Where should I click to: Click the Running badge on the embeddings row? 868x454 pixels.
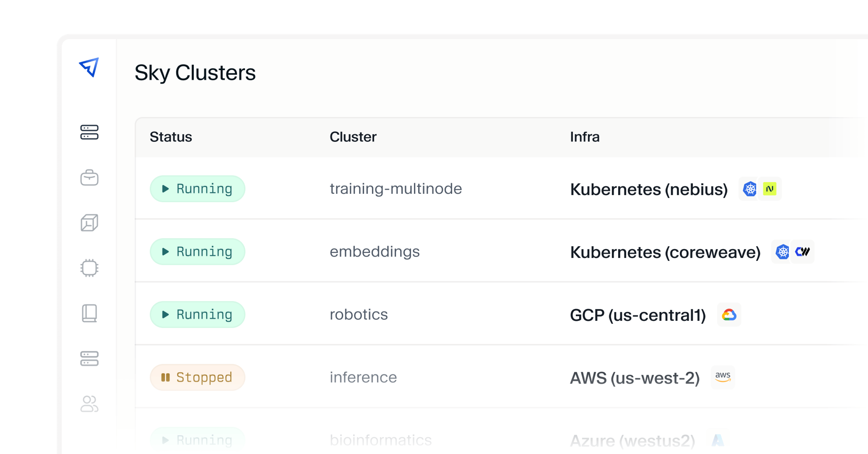pyautogui.click(x=198, y=252)
